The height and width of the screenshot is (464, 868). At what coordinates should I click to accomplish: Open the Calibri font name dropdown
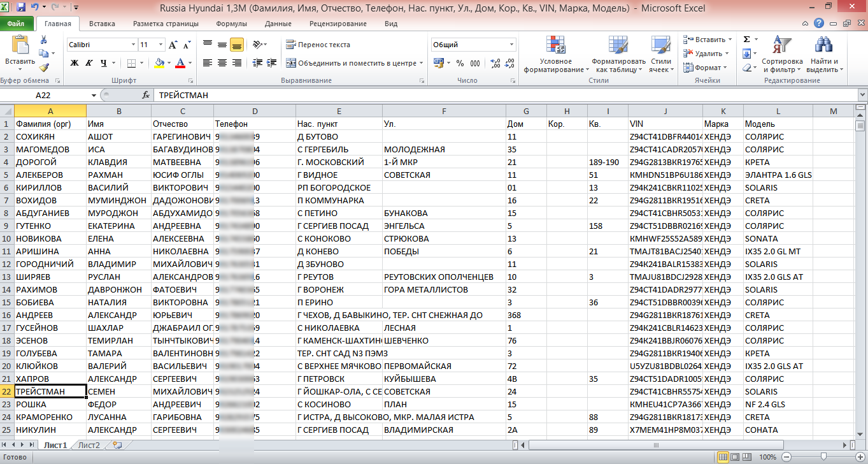click(x=133, y=45)
